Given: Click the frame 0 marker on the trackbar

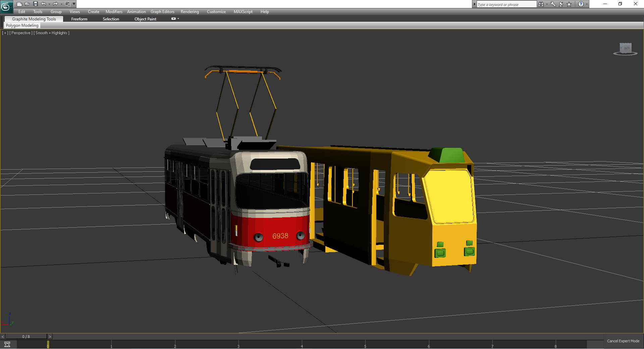Looking at the screenshot, I should (48, 345).
